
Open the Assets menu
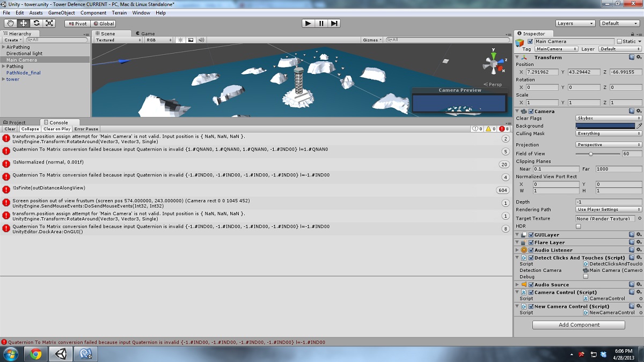(x=36, y=12)
